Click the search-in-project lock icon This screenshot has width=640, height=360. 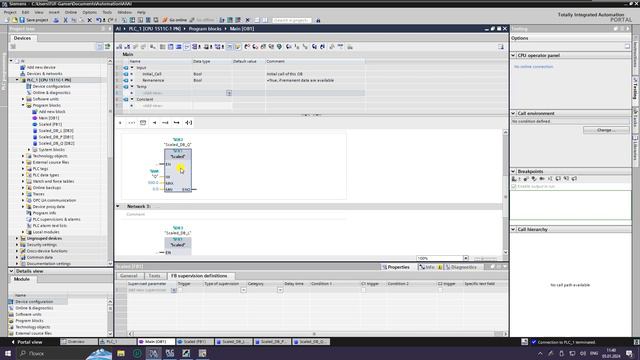318,20
